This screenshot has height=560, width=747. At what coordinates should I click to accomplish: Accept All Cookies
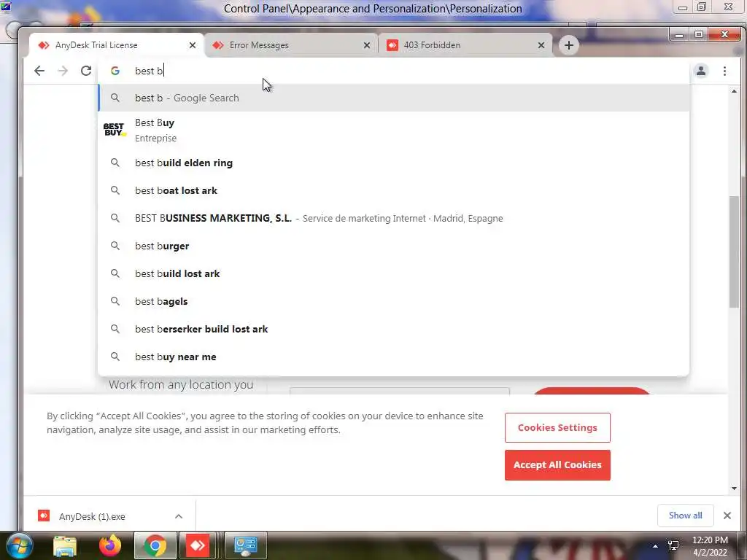coord(557,464)
